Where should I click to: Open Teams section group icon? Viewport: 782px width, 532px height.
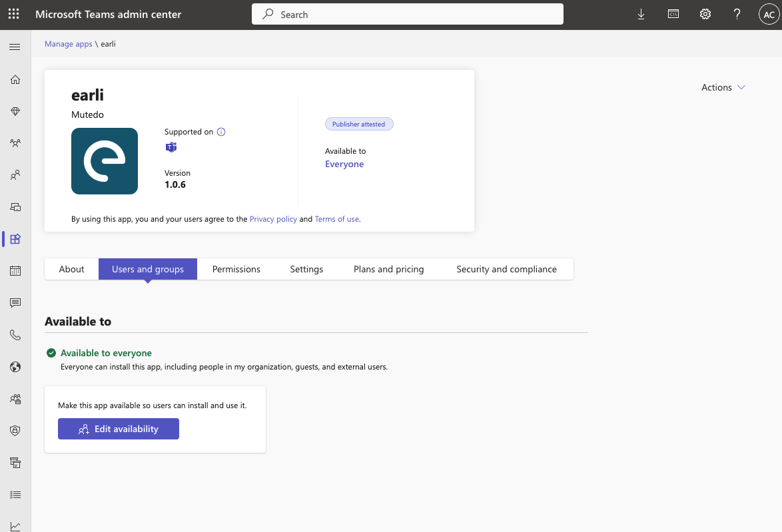click(x=15, y=143)
